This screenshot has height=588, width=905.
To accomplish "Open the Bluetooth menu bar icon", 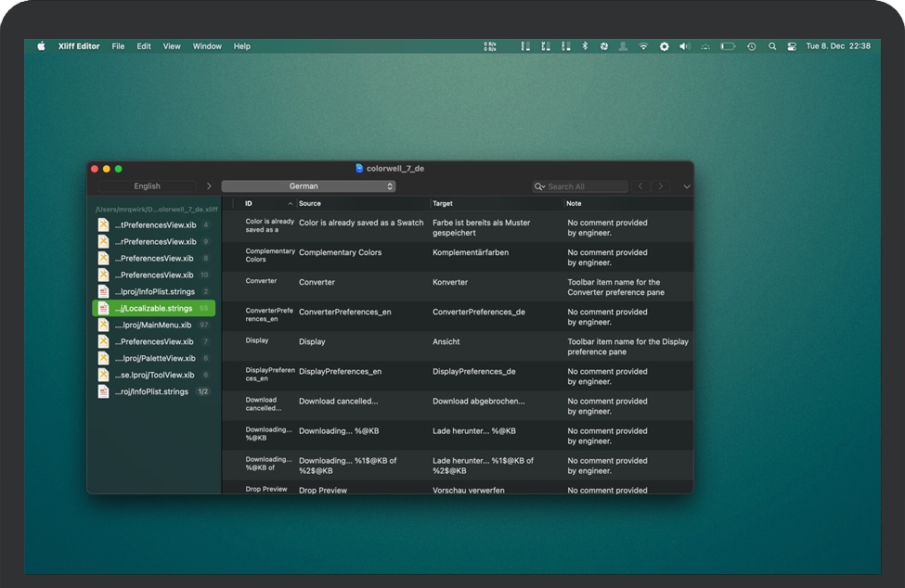I will 585,46.
